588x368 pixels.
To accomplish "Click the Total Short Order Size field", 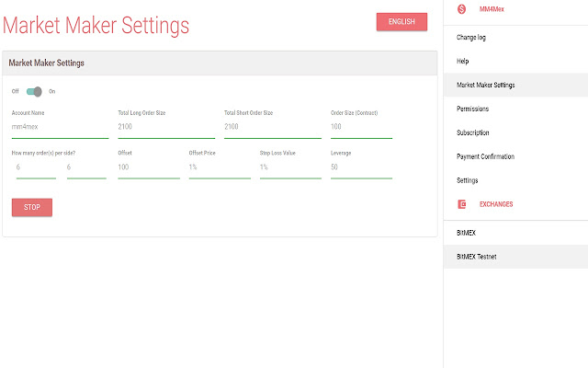I will click(x=273, y=127).
